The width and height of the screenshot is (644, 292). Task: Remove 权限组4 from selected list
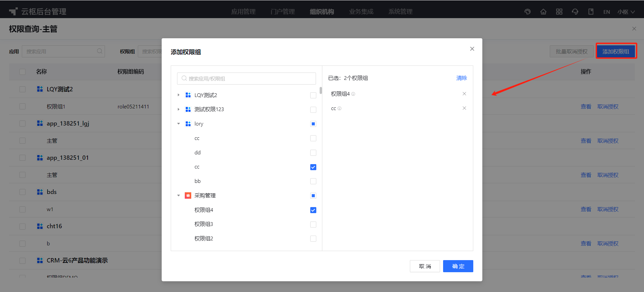[x=464, y=94]
